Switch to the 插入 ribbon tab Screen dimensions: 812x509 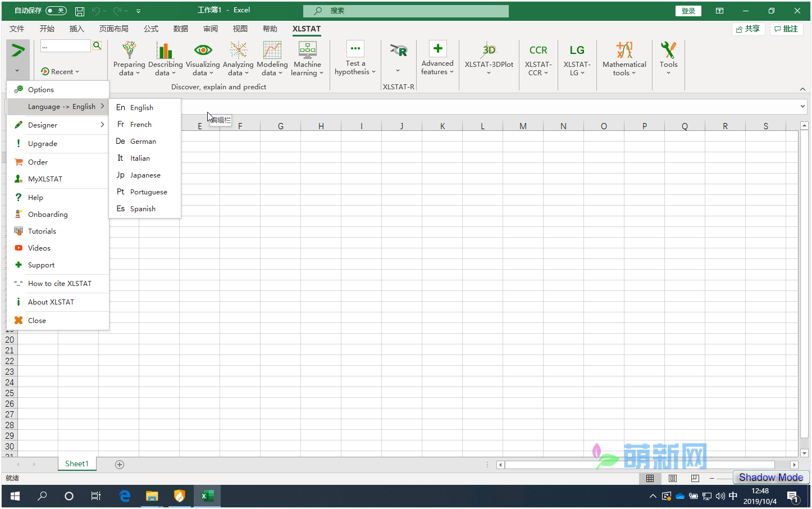pos(77,29)
